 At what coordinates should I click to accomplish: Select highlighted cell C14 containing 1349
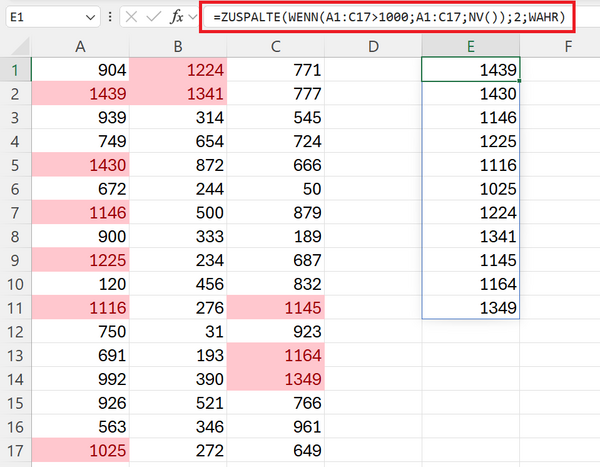pos(276,380)
